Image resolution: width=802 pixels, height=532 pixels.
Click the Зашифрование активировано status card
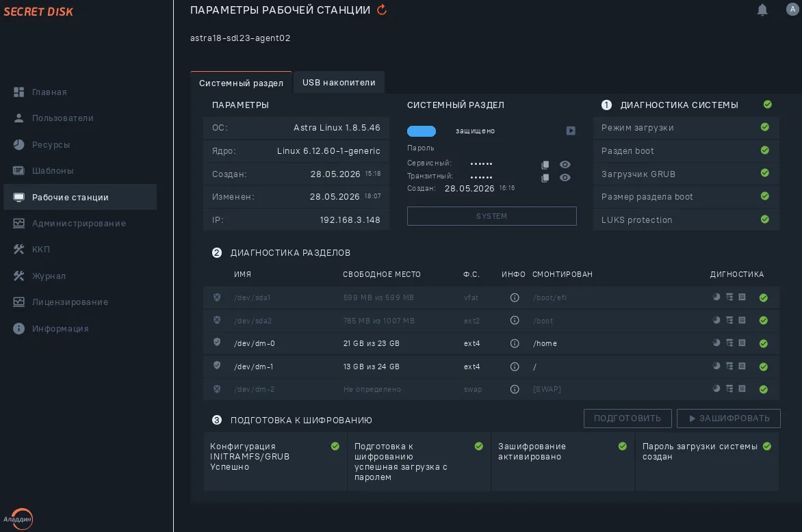(563, 462)
